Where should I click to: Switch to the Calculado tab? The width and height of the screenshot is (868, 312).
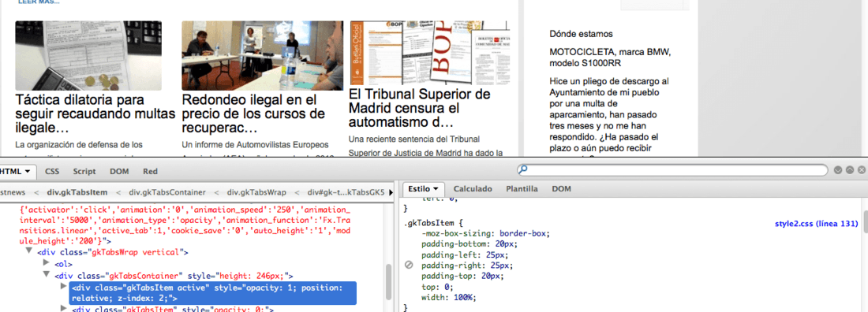tap(472, 188)
